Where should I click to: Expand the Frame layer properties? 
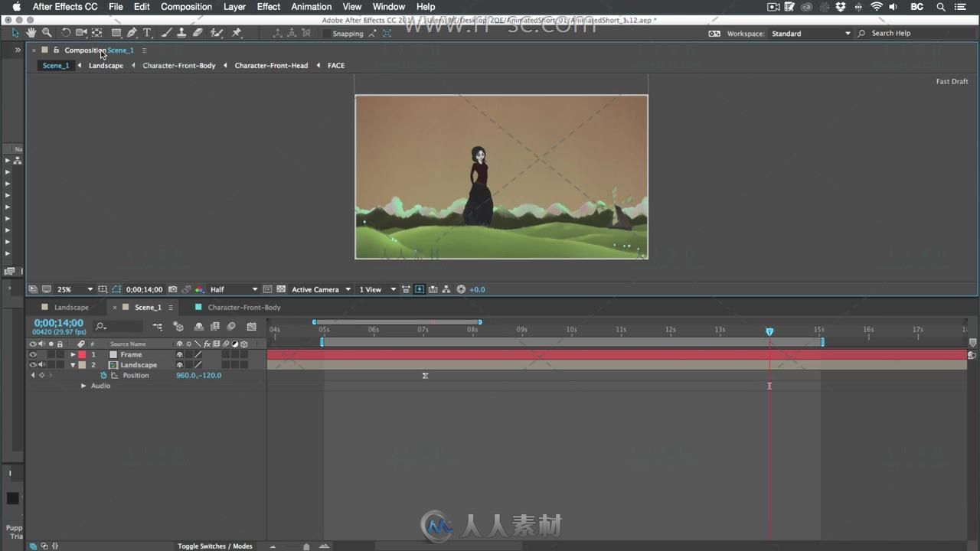(x=73, y=354)
